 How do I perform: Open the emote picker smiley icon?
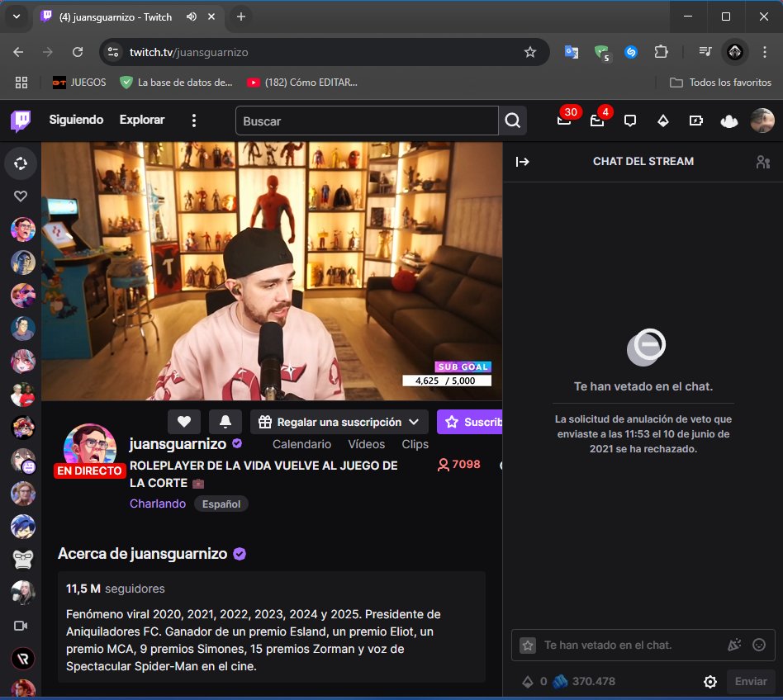pyautogui.click(x=759, y=646)
